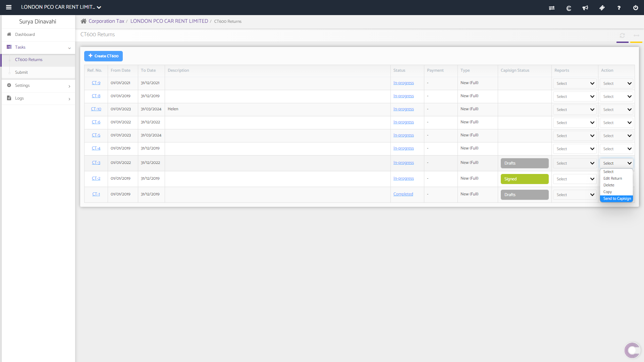Screen dimensions: 644x362
Task: Click the ticket icon in top bar
Action: 602,8
